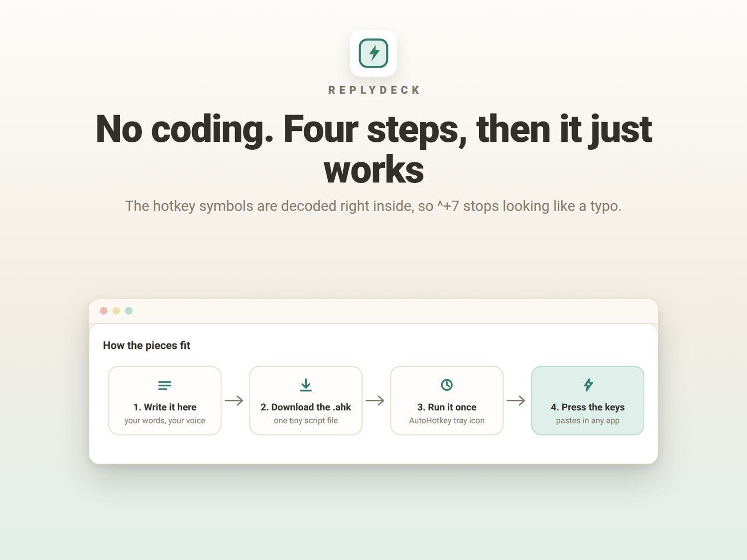Click the red window dot

[104, 311]
